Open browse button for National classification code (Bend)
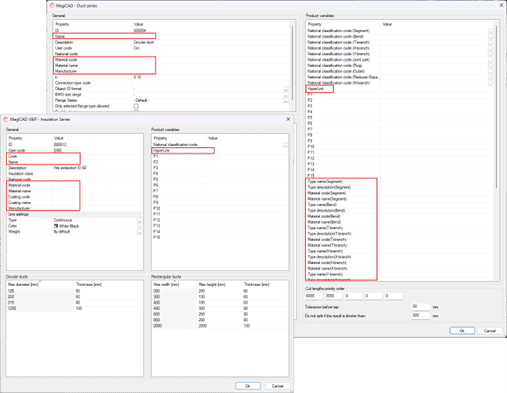Image resolution: width=507 pixels, height=393 pixels. tap(490, 36)
